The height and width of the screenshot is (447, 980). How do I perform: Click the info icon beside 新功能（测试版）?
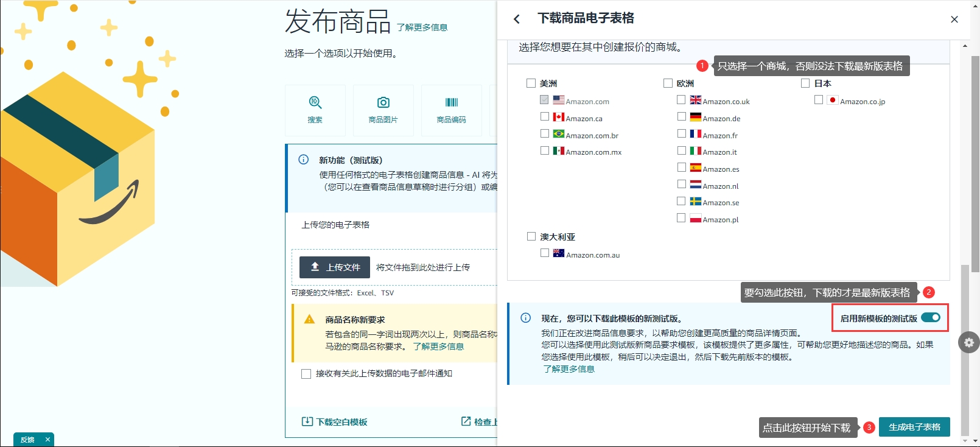point(303,160)
